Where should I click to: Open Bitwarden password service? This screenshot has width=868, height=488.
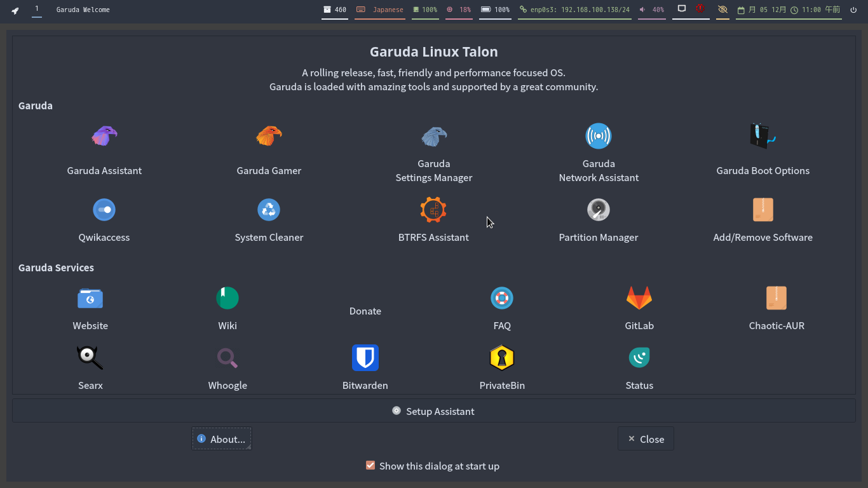pos(365,369)
